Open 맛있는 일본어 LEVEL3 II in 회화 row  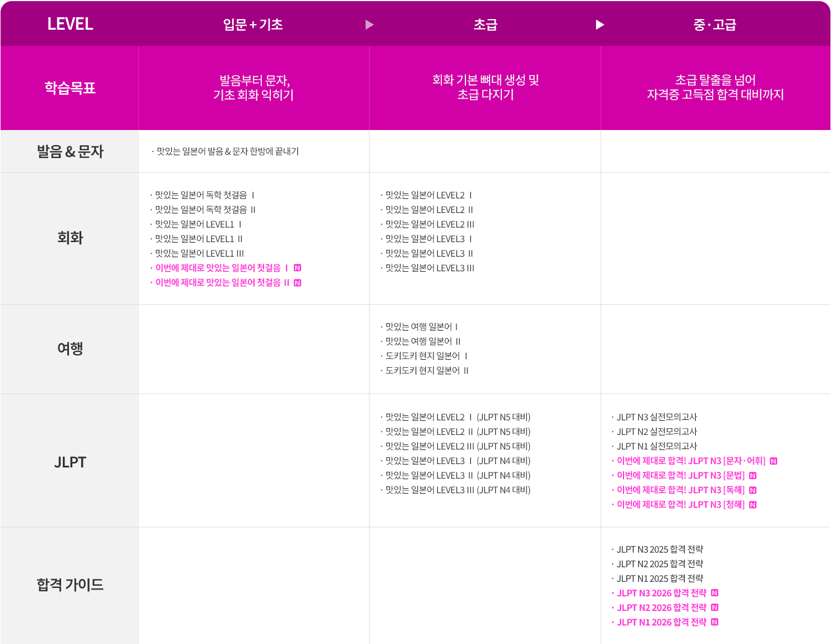point(427,253)
